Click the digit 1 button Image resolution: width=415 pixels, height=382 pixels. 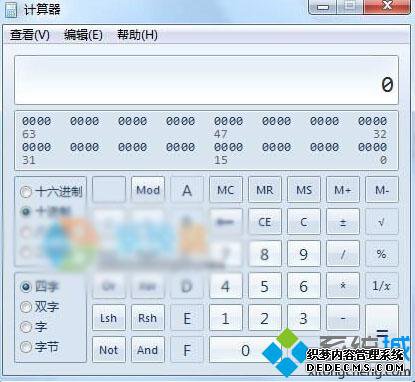tap(226, 318)
